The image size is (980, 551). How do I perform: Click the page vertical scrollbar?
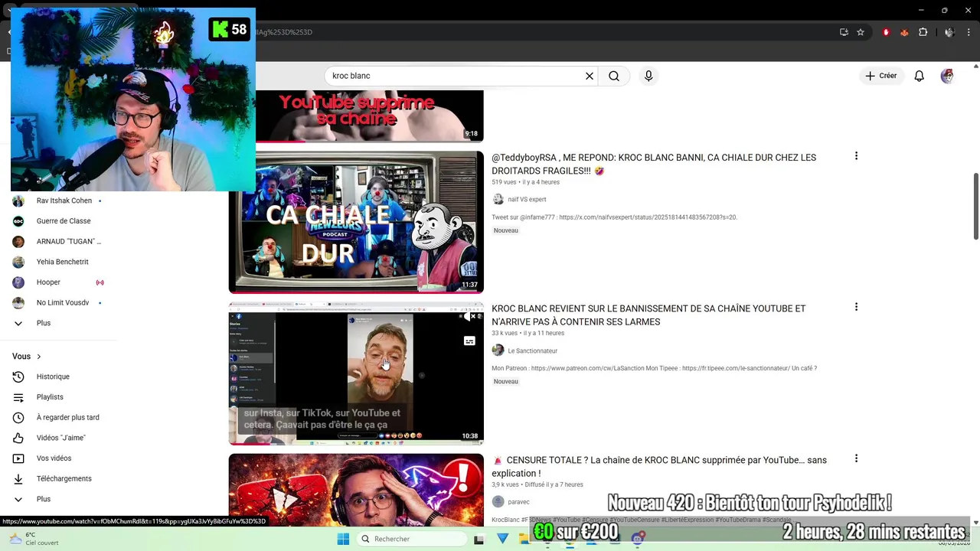point(975,207)
